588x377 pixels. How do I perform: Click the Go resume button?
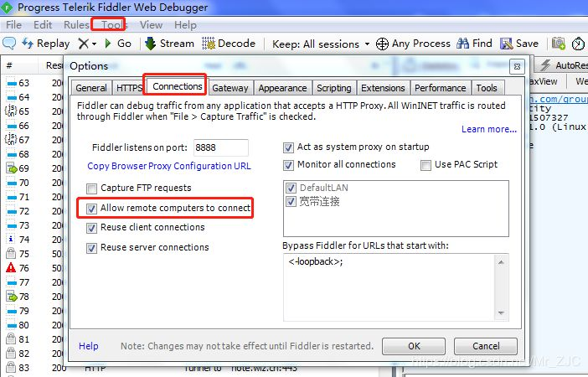click(x=118, y=44)
